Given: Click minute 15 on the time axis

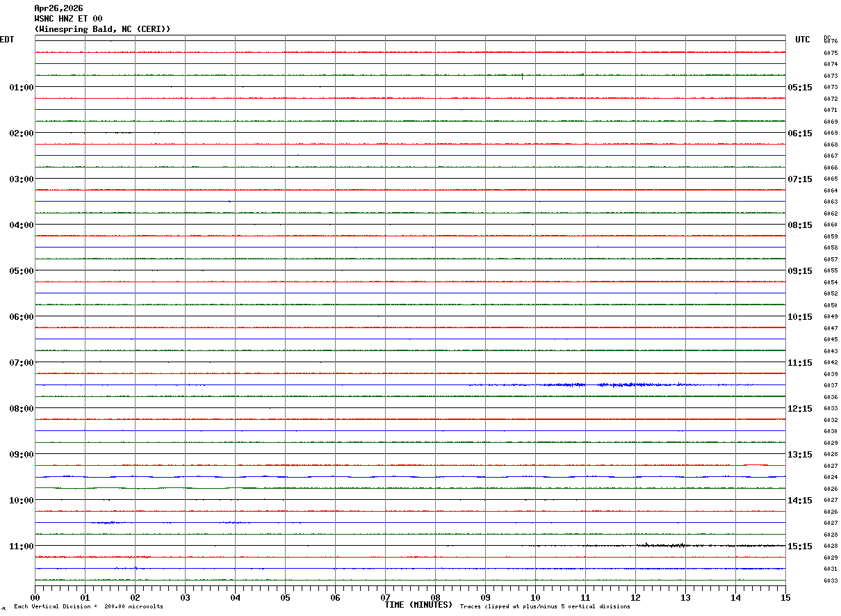Looking at the screenshot, I should pyautogui.click(x=785, y=597).
